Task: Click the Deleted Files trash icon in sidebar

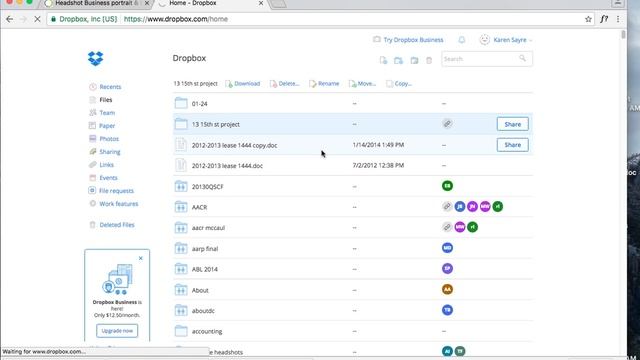Action: (93, 225)
